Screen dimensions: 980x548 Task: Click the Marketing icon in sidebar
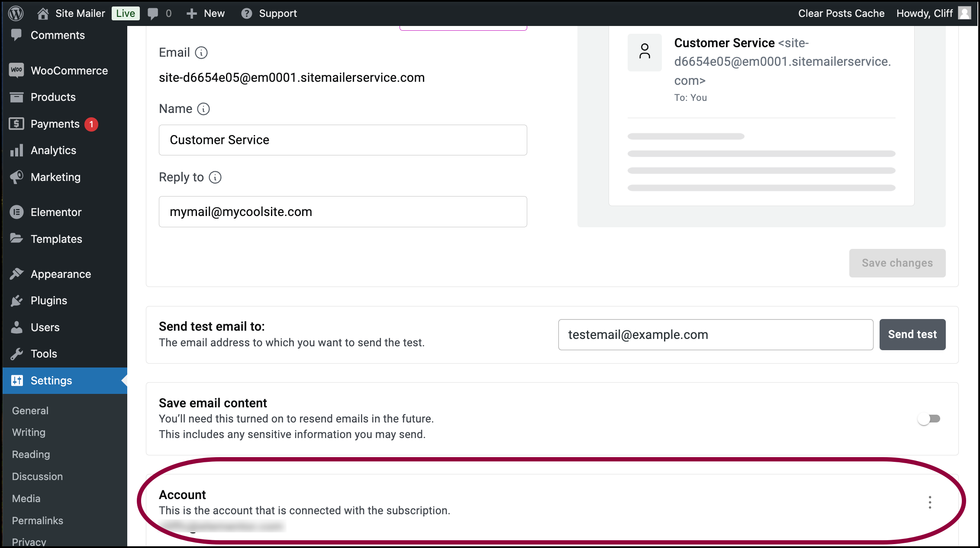pos(17,177)
